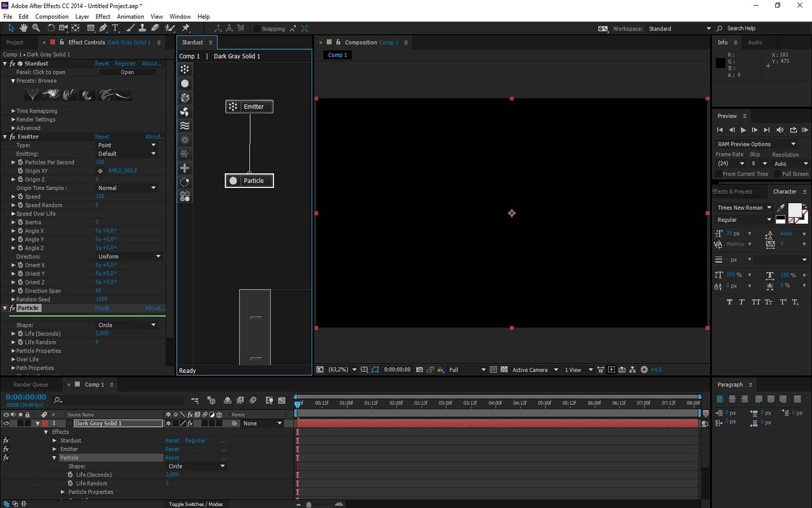This screenshot has width=812, height=508.
Task: Open the Workspace dropdown set to Standard
Action: point(679,29)
